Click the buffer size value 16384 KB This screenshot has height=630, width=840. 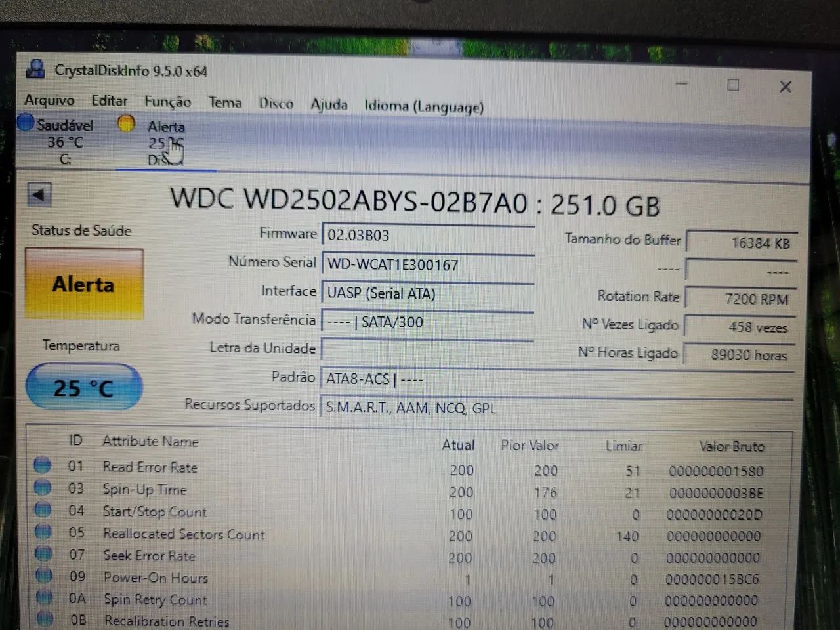742,242
